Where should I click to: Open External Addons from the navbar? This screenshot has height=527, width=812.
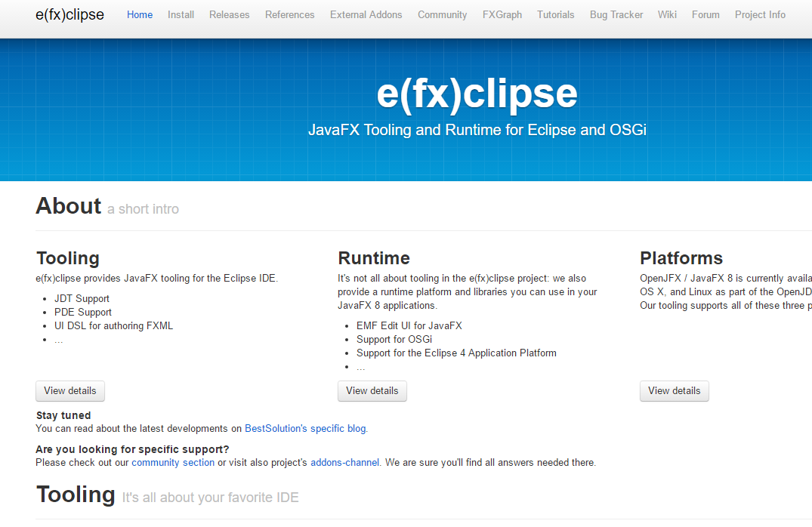pyautogui.click(x=366, y=14)
